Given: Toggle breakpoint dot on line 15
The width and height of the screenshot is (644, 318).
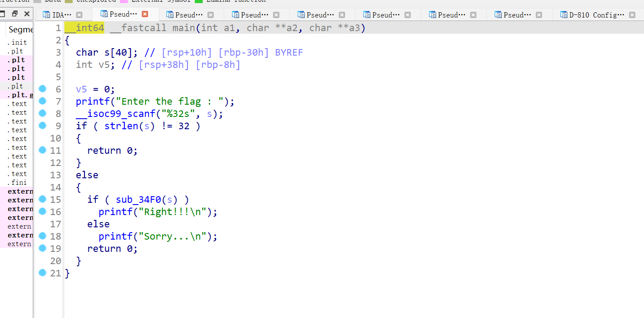Looking at the screenshot, I should coord(42,199).
